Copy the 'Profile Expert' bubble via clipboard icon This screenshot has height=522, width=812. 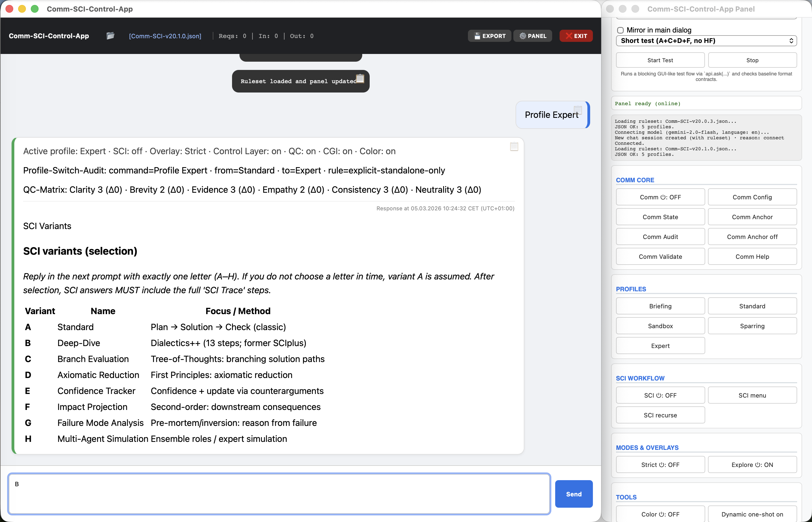tap(577, 110)
